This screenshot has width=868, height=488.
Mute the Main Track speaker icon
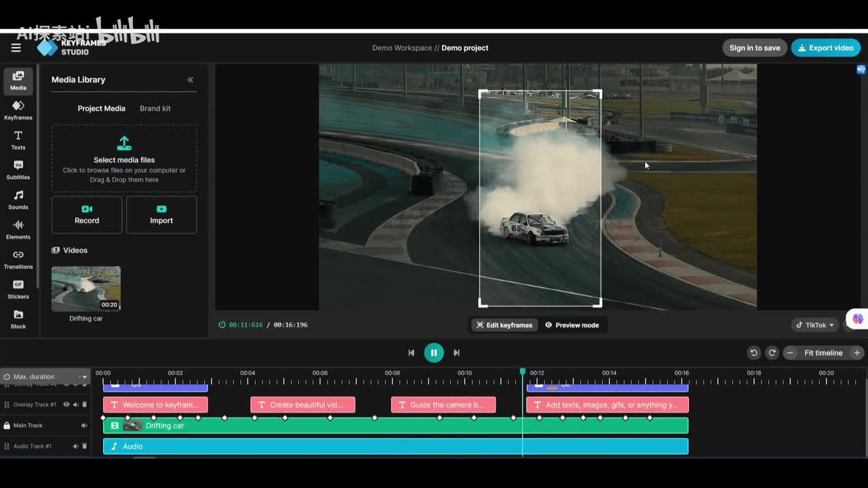click(84, 426)
